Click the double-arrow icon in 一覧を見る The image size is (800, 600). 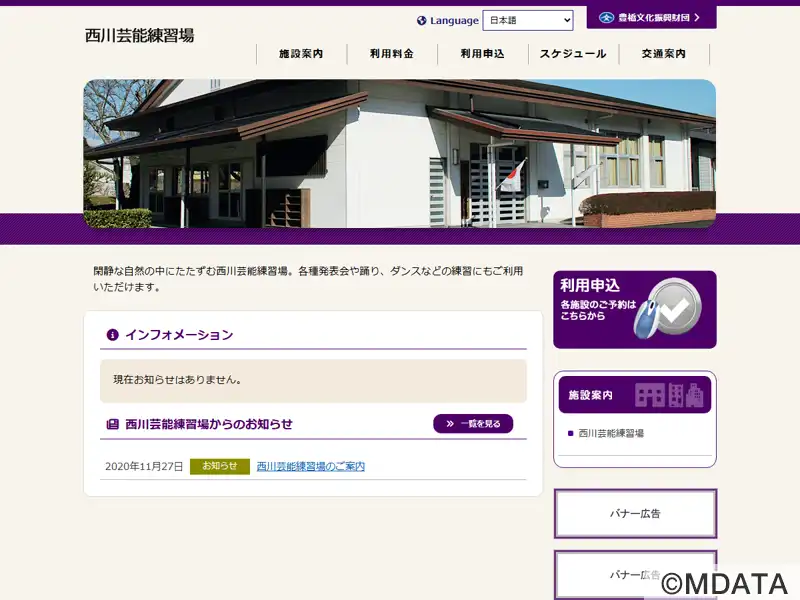[x=450, y=423]
